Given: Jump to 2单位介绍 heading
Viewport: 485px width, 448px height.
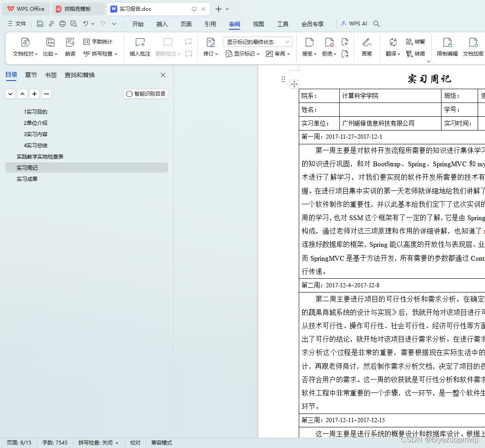Looking at the screenshot, I should tap(36, 123).
